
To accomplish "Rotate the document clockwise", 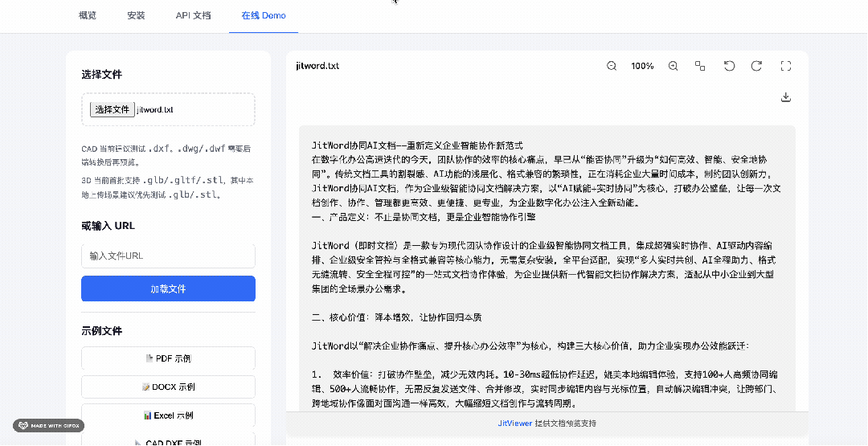I will 757,66.
